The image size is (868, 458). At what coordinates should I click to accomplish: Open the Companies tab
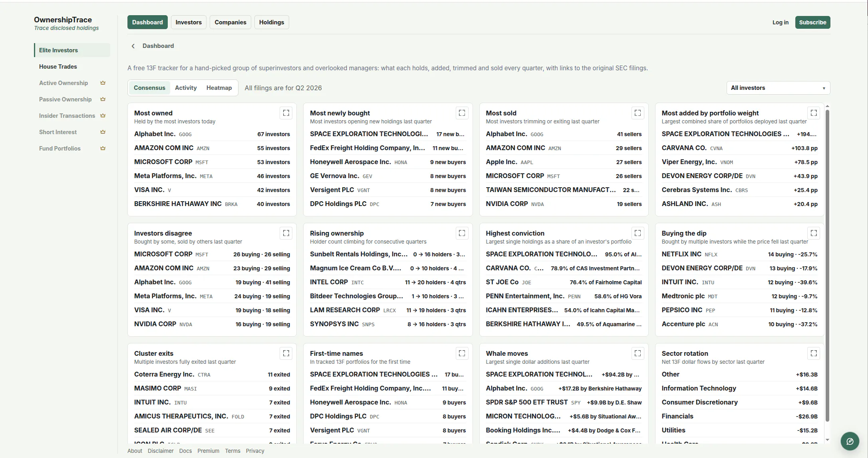tap(230, 22)
